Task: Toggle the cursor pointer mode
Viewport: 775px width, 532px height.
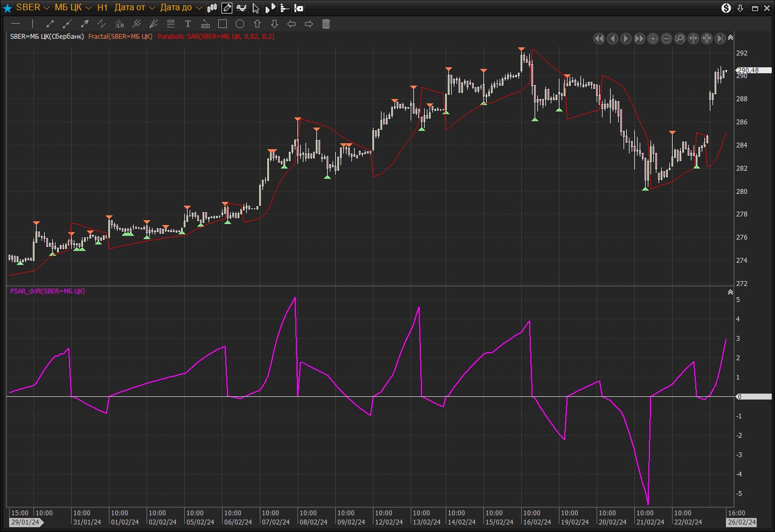Action: coord(256,8)
